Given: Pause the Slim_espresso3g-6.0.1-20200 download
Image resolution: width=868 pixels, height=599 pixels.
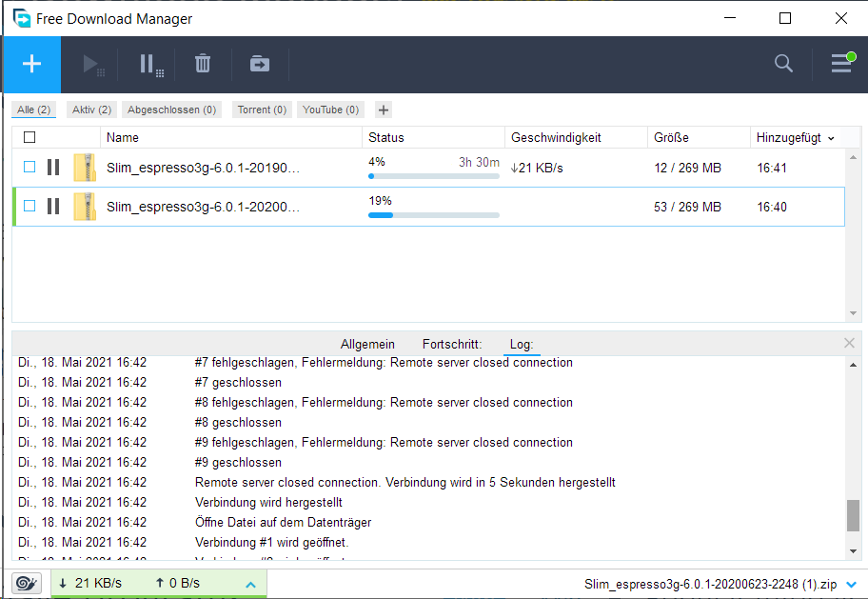Looking at the screenshot, I should click(x=53, y=206).
